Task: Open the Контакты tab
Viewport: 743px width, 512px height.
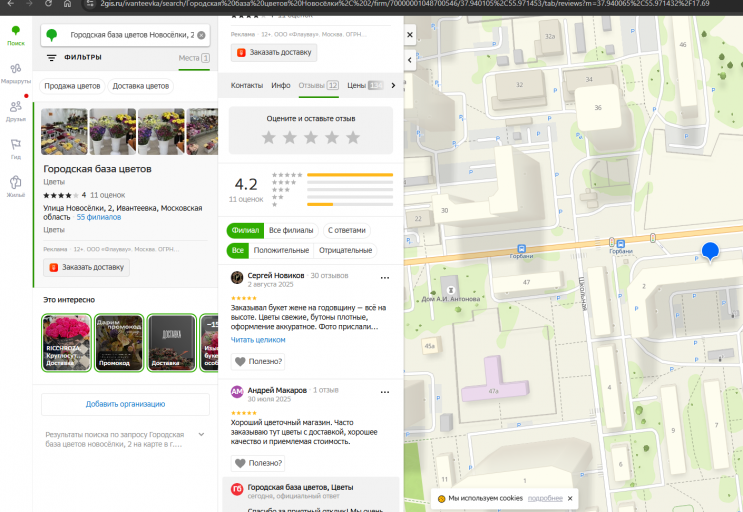Action: (x=246, y=86)
